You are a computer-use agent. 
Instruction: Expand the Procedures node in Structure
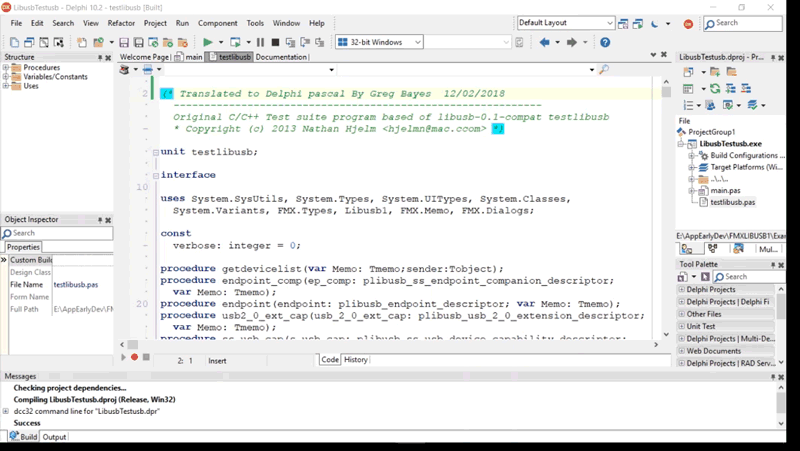pyautogui.click(x=6, y=67)
